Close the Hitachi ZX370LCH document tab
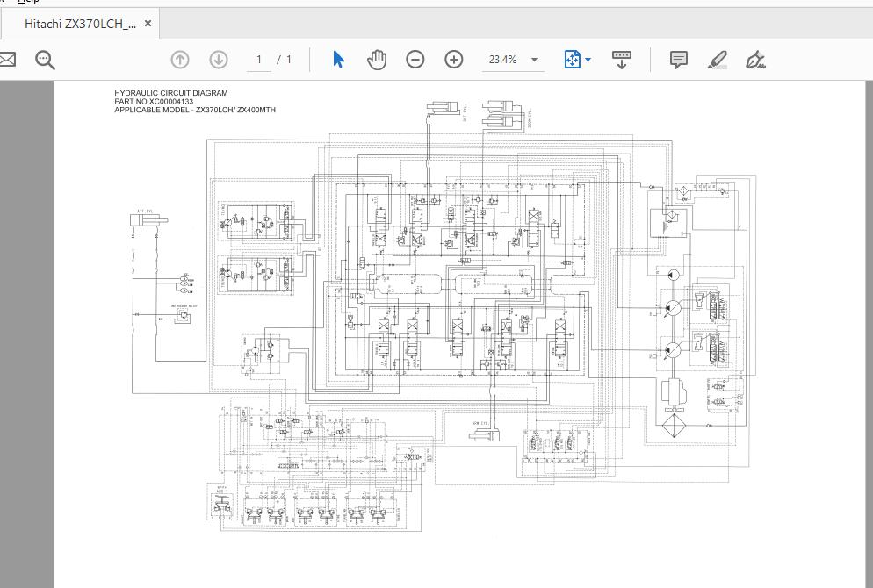Image resolution: width=873 pixels, height=588 pixels. 148,24
